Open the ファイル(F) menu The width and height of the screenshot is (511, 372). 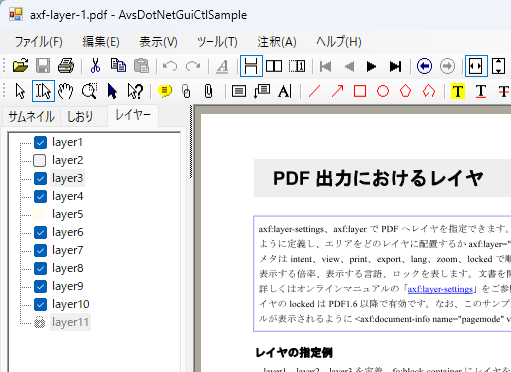[x=39, y=42]
